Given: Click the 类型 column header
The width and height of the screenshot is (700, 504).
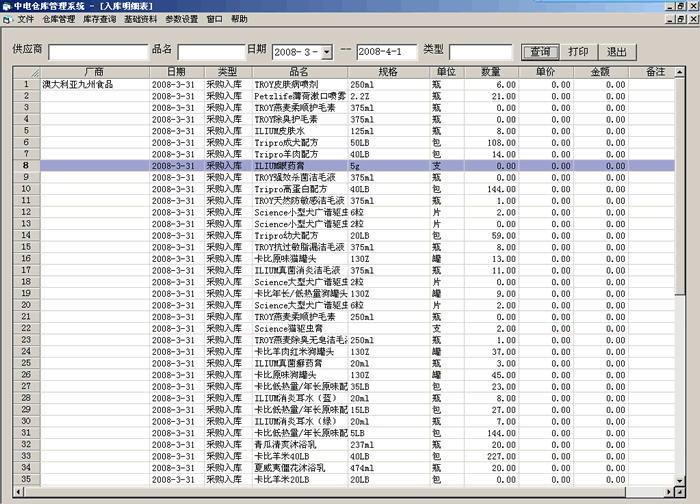Looking at the screenshot, I should click(228, 72).
